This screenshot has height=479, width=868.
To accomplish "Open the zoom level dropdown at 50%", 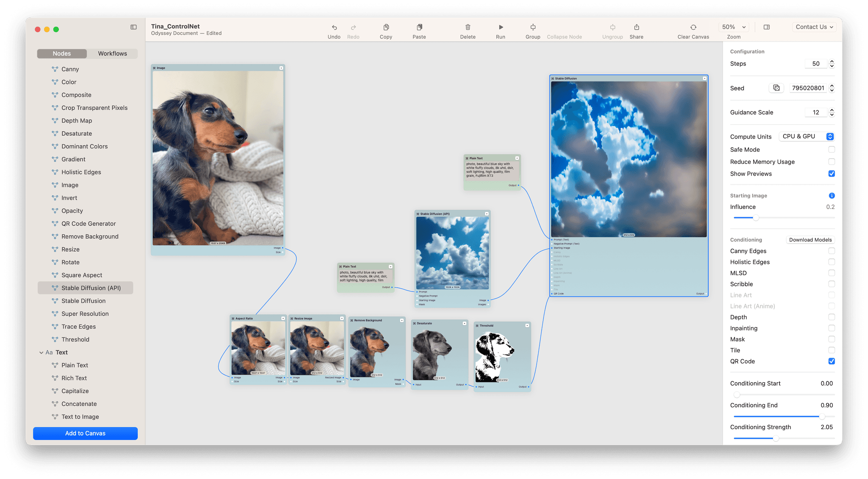I will [733, 26].
